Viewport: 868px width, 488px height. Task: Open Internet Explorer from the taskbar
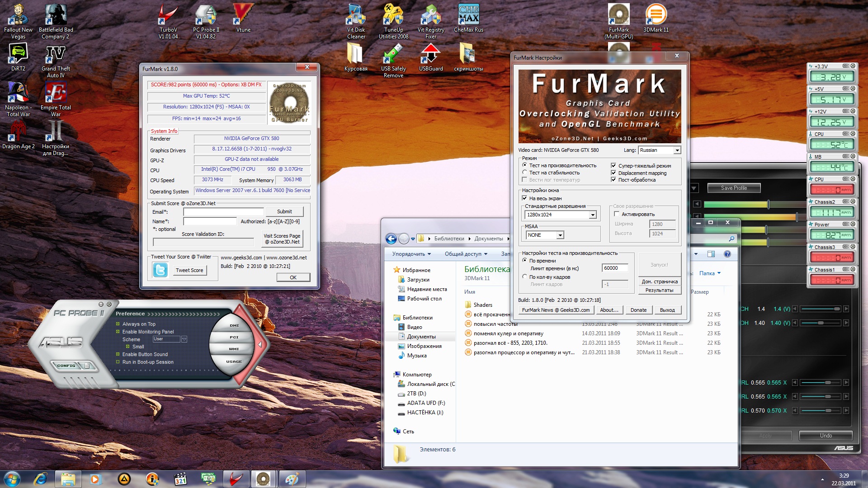tap(41, 479)
